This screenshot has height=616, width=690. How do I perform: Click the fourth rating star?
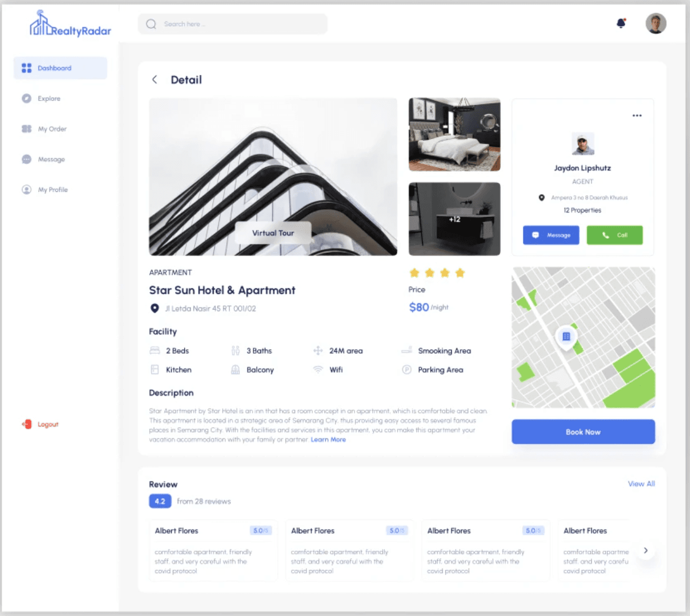pyautogui.click(x=460, y=273)
